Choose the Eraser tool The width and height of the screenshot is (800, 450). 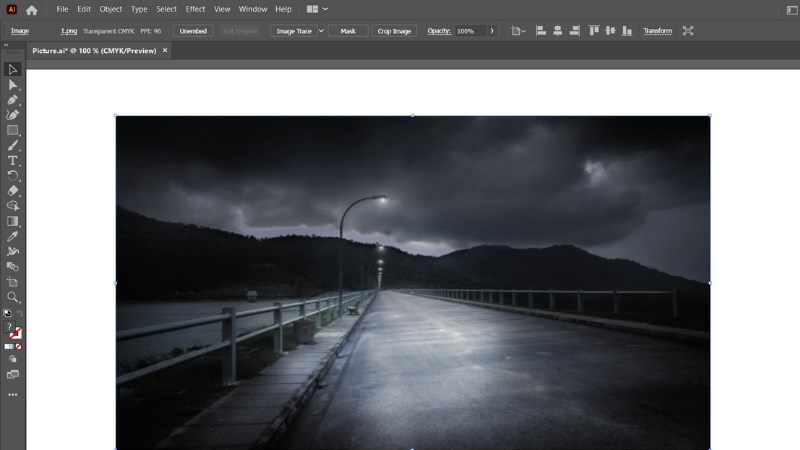click(x=13, y=190)
